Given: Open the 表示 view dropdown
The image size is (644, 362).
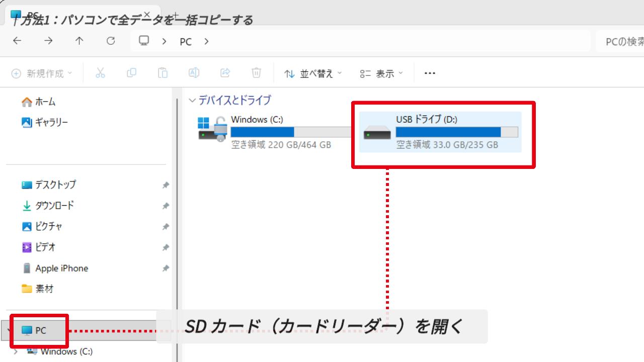Looking at the screenshot, I should pyautogui.click(x=381, y=74).
